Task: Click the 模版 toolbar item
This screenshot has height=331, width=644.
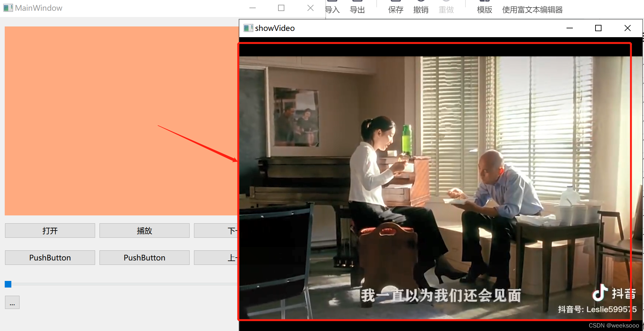Action: point(485,10)
